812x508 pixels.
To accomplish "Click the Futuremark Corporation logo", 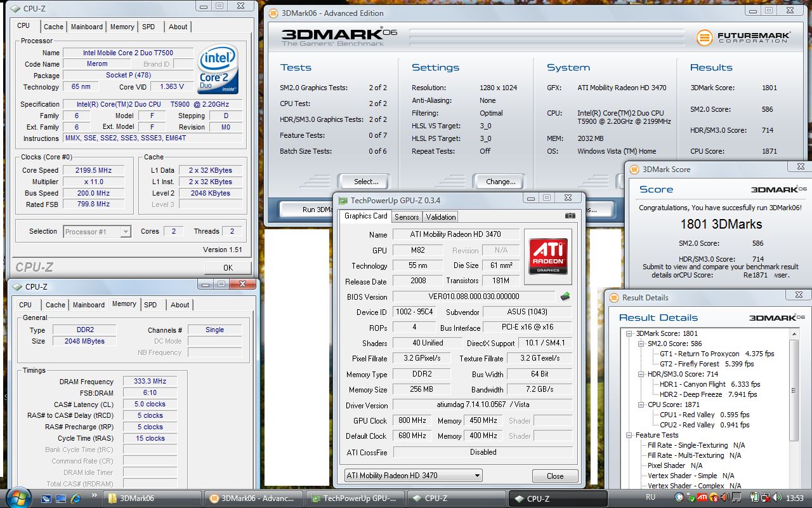I will click(743, 37).
